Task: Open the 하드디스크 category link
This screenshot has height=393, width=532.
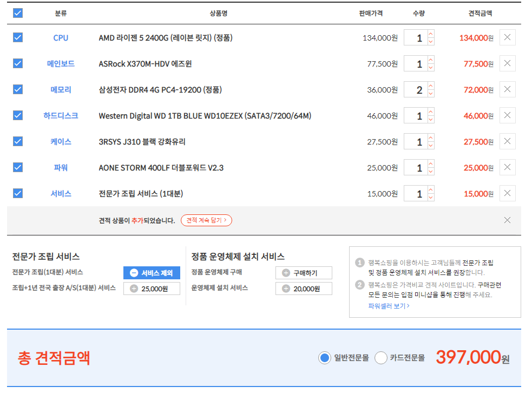Action: pos(61,115)
